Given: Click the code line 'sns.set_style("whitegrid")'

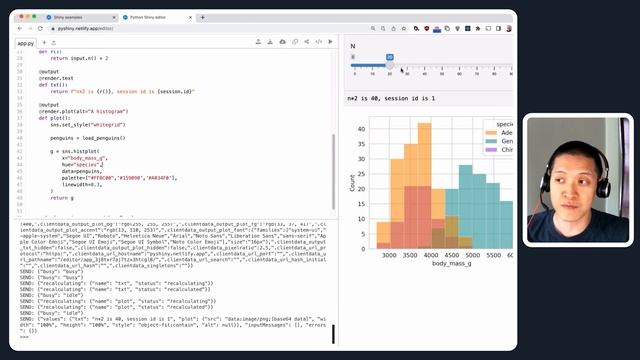Looking at the screenshot, I should (88, 125).
